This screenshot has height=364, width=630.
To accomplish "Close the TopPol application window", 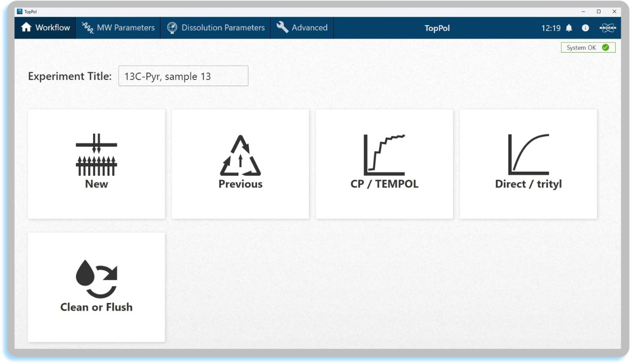I will pos(614,11).
